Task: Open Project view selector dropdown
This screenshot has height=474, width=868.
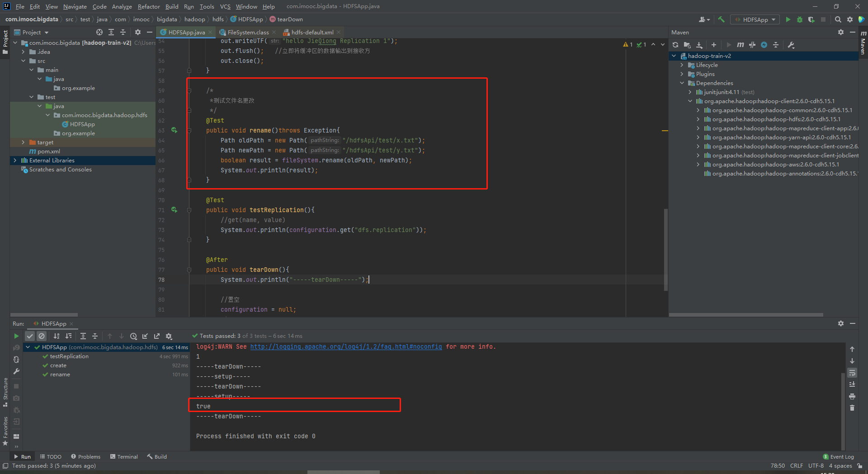Action: click(x=35, y=32)
